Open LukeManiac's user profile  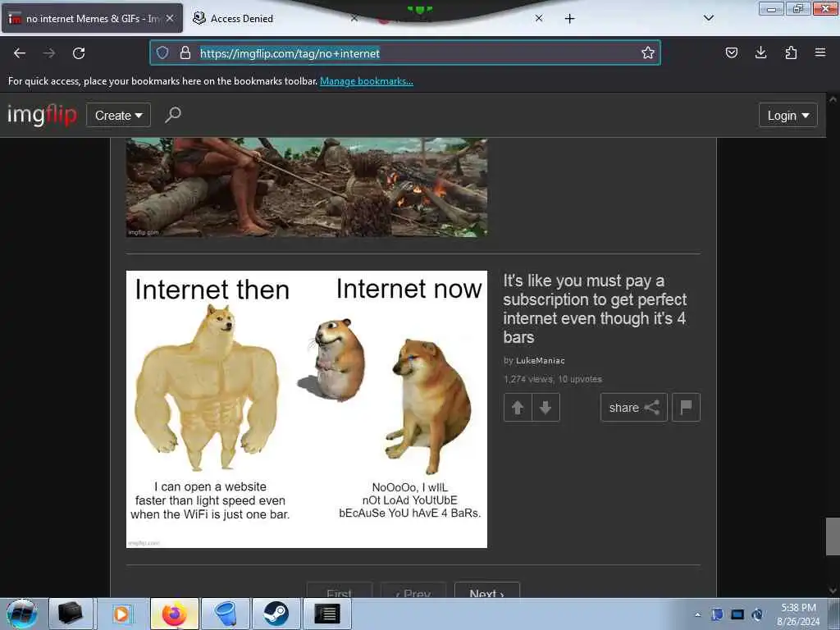point(540,361)
